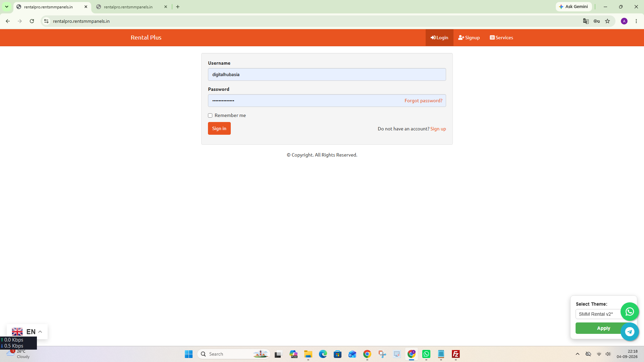Click the Sign in button
Viewport: 644px width, 362px height.
[x=219, y=128]
